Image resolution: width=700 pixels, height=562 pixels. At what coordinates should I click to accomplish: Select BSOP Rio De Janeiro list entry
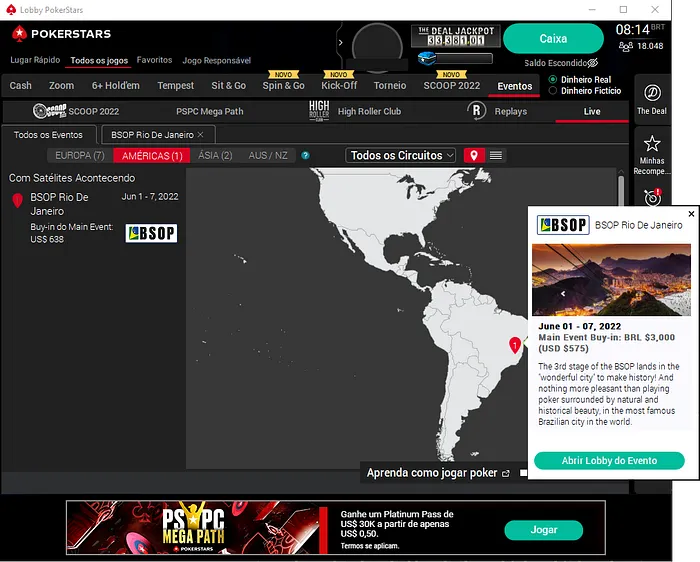pyautogui.click(x=94, y=218)
